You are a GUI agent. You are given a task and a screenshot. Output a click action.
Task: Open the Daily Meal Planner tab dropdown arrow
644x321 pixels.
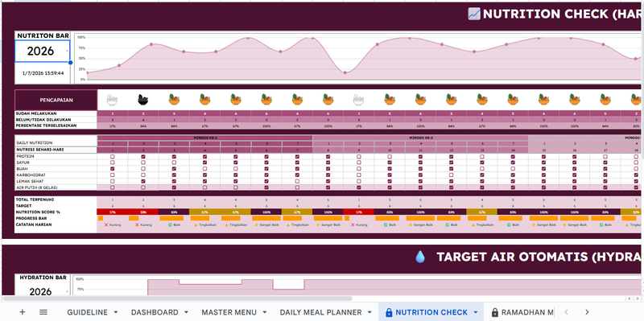369,312
